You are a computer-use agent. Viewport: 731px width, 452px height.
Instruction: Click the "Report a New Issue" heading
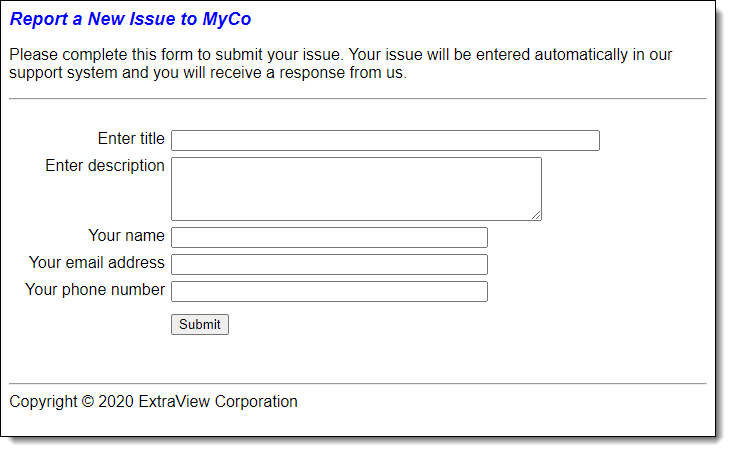coord(94,19)
